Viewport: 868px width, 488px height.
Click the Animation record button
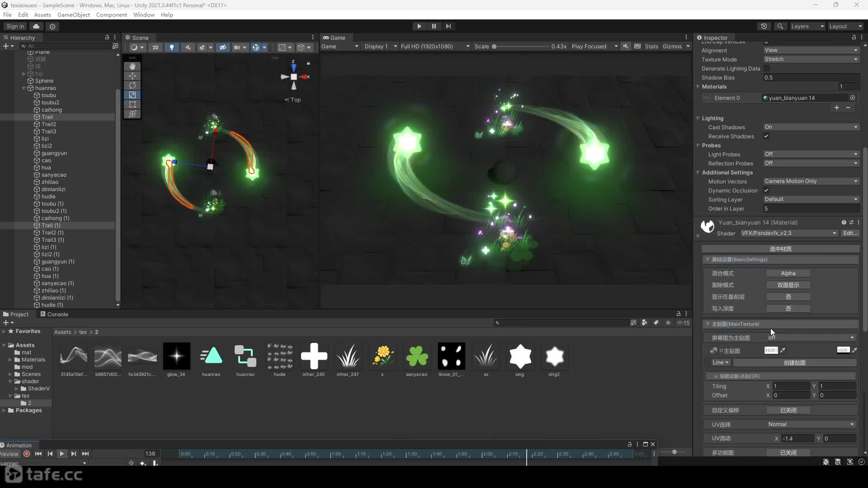point(27,454)
